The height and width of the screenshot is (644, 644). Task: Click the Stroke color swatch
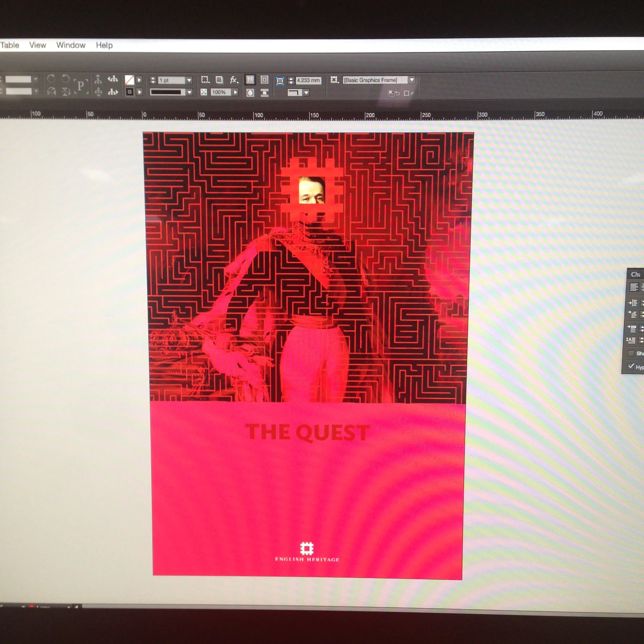pyautogui.click(x=129, y=92)
